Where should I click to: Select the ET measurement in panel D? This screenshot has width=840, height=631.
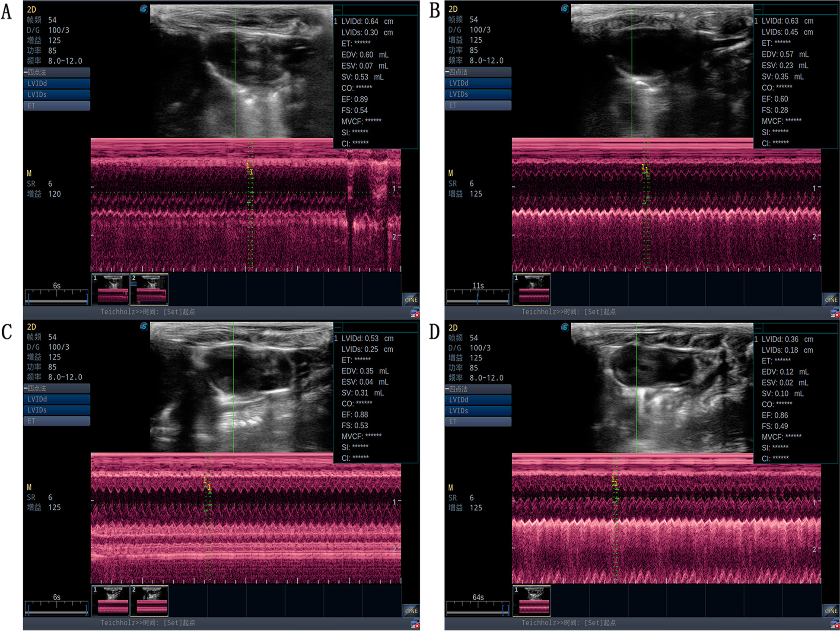coord(478,422)
